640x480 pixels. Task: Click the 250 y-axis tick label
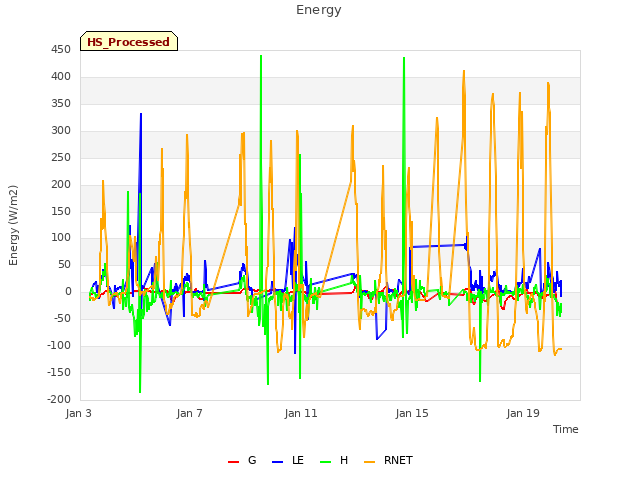click(x=61, y=158)
